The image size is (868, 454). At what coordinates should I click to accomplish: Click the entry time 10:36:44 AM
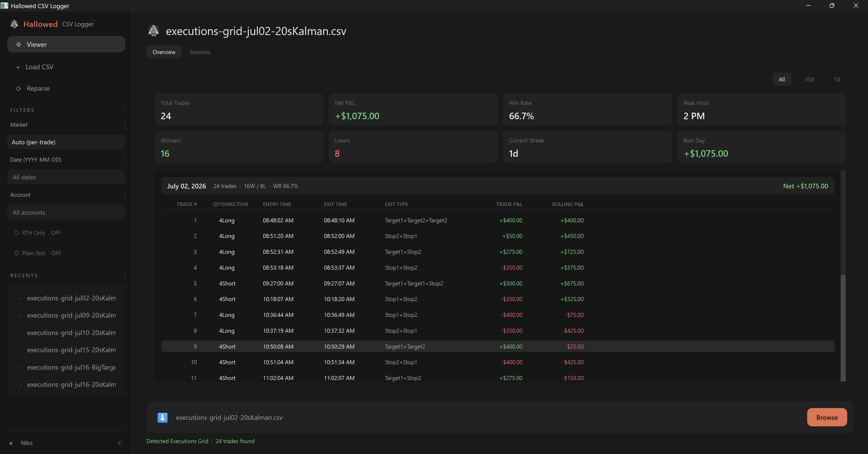pyautogui.click(x=278, y=315)
